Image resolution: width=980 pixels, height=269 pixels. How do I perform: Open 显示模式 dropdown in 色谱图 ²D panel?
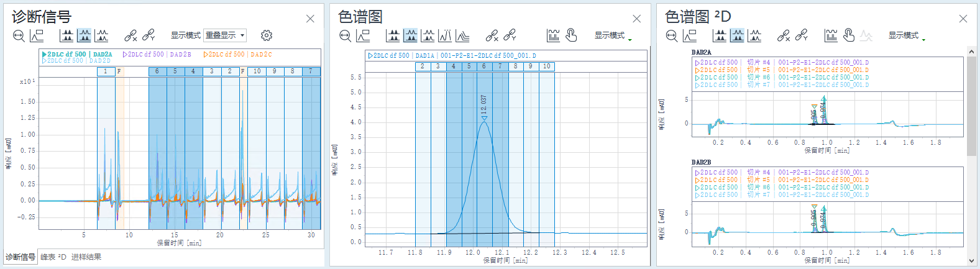point(907,35)
